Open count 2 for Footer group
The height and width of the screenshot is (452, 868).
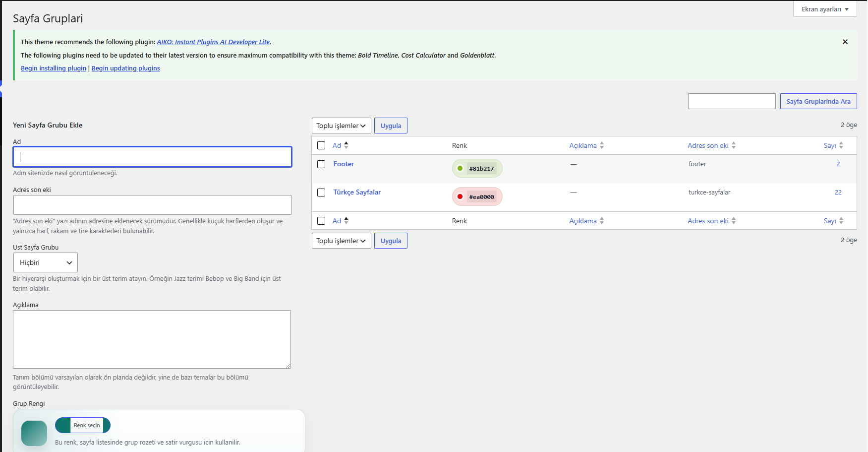pyautogui.click(x=838, y=164)
